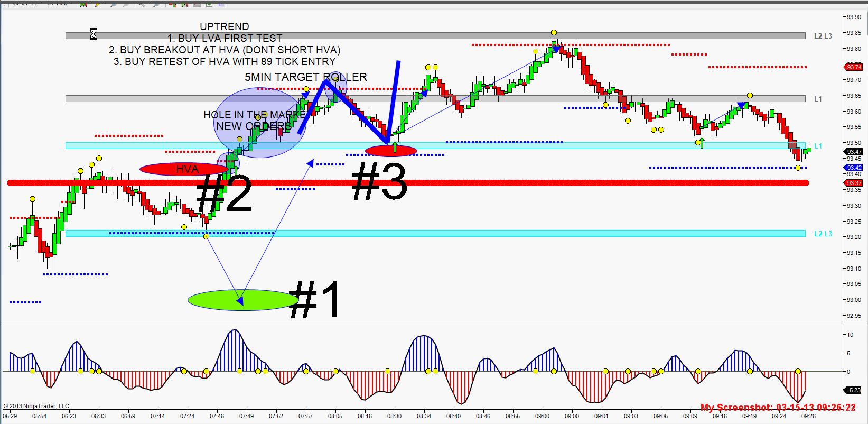
Task: Select the 5MIN TARGET ROLLER text label
Action: click(305, 77)
